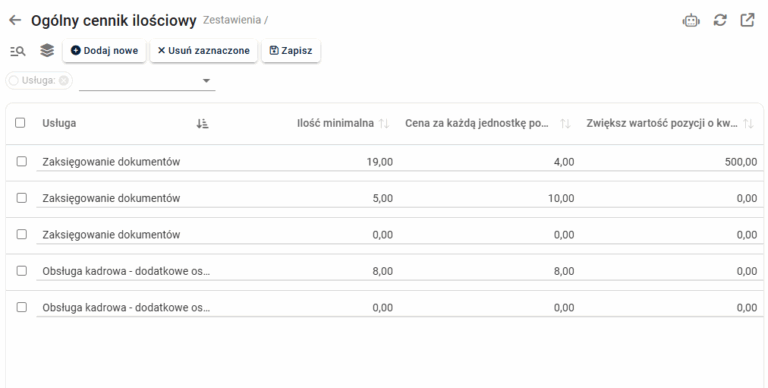Edit the 500,00 value cell
This screenshot has height=388, width=768.
pos(672,162)
